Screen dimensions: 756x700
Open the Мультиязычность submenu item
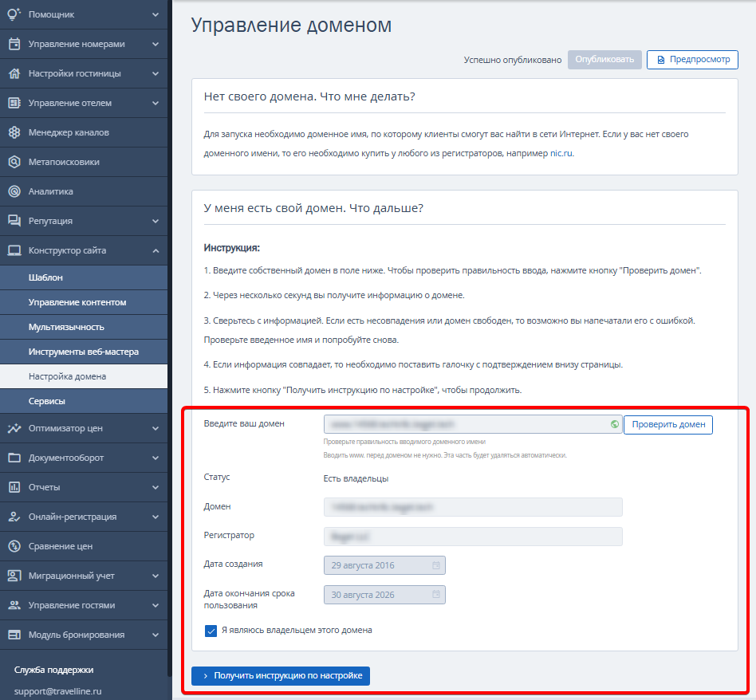[84, 327]
